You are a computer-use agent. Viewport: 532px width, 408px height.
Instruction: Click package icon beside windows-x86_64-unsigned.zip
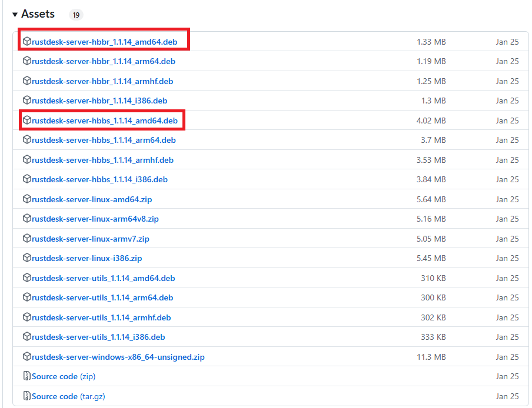click(x=26, y=357)
